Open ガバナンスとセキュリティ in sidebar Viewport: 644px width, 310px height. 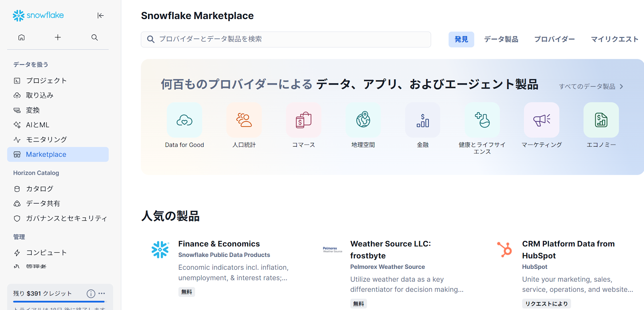tap(58, 218)
